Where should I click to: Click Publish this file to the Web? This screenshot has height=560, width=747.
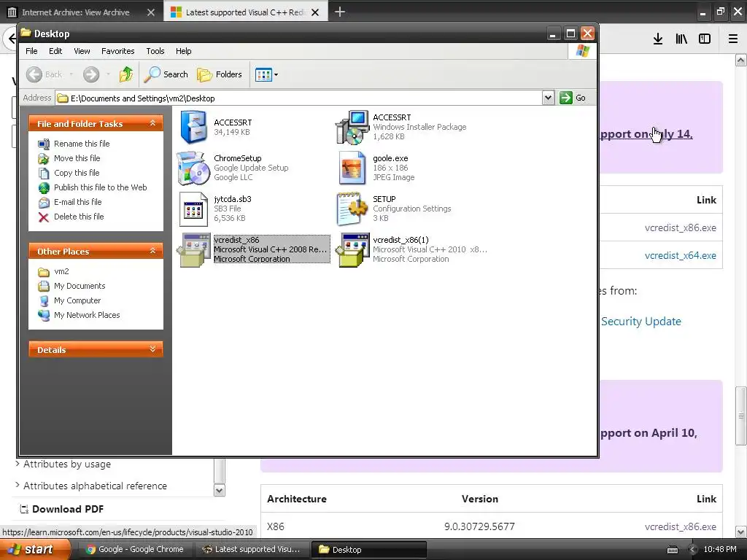point(100,187)
